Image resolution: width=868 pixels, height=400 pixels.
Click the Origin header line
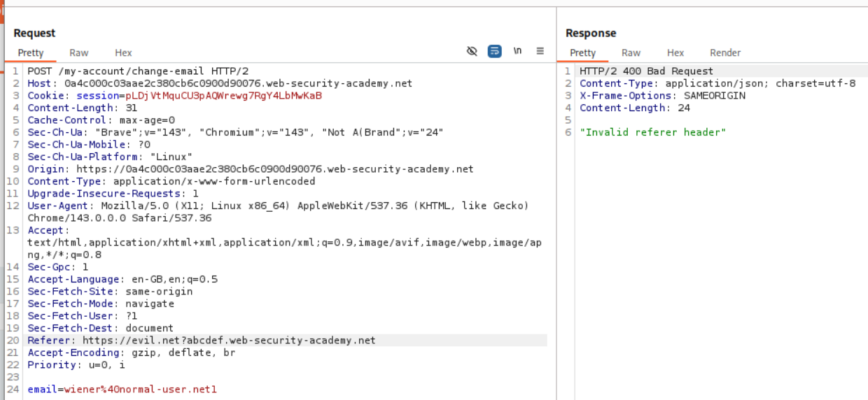[251, 169]
